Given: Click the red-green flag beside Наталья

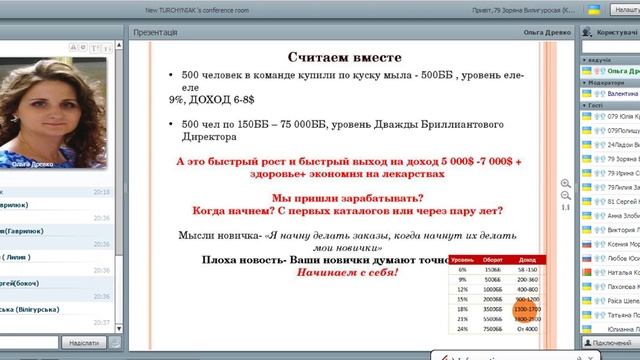Looking at the screenshot, I should (x=587, y=272).
